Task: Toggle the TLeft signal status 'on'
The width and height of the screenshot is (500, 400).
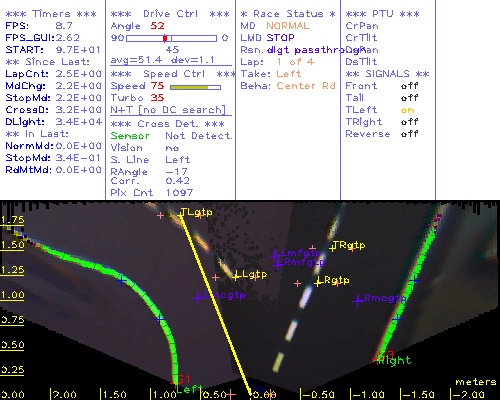Action: point(407,110)
